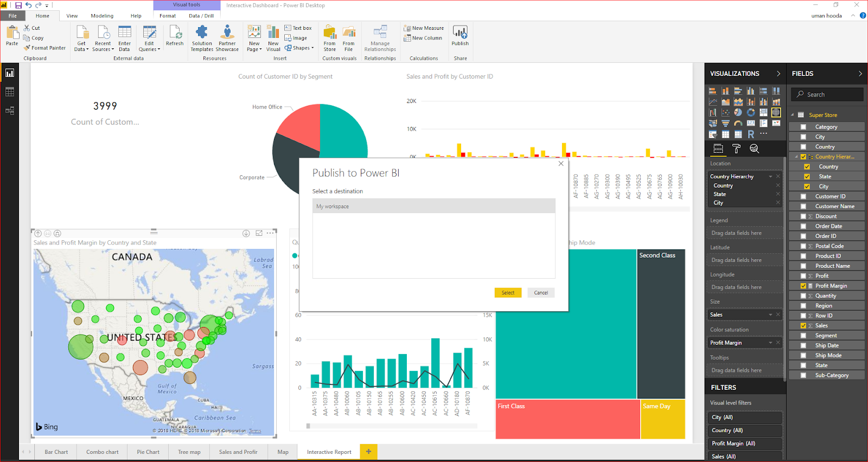Open the File menu
The image size is (868, 462).
click(x=12, y=16)
